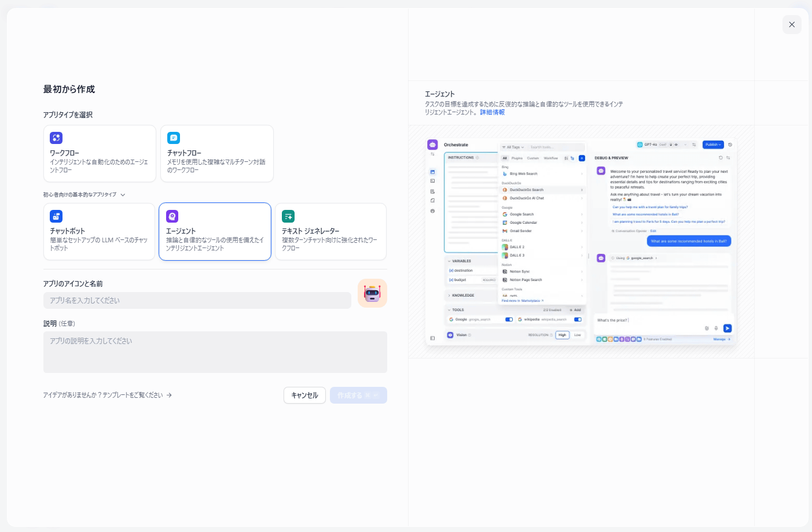
Task: Select the Chatbot (チャットボット) icon
Action: point(56,216)
